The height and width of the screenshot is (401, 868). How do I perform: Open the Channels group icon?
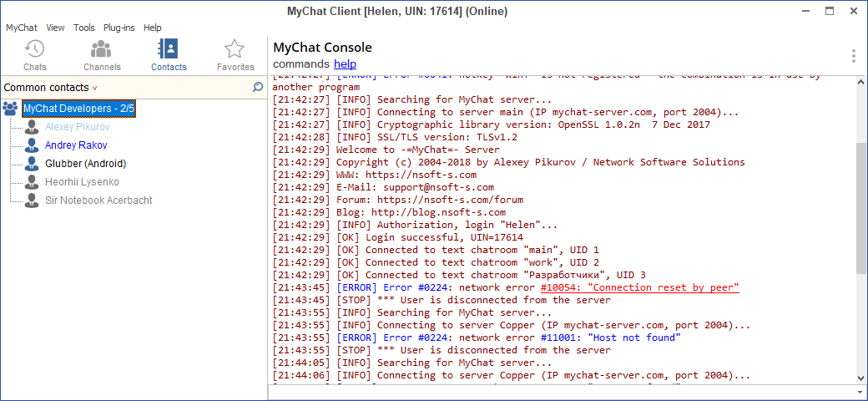point(102,48)
